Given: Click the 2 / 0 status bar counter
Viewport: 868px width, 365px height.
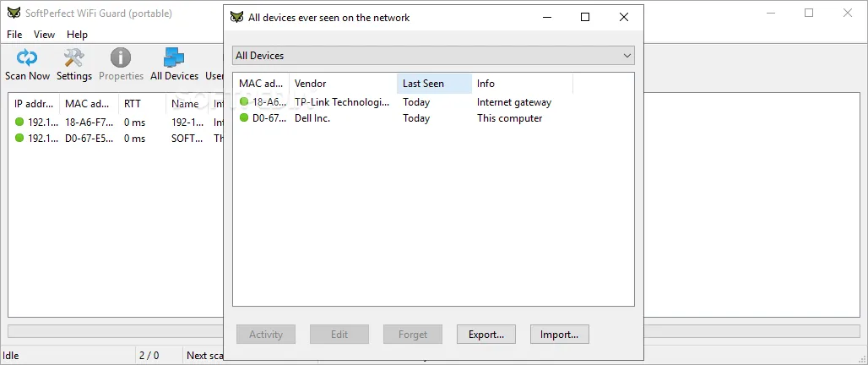Looking at the screenshot, I should (149, 356).
